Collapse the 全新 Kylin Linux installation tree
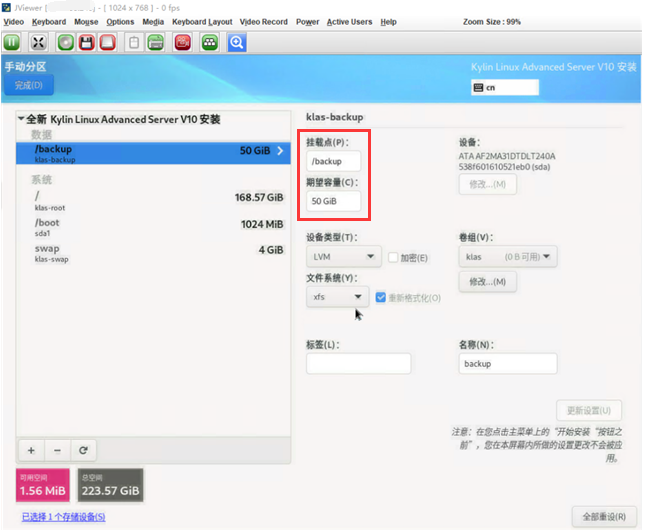The width and height of the screenshot is (646, 532). [x=21, y=119]
